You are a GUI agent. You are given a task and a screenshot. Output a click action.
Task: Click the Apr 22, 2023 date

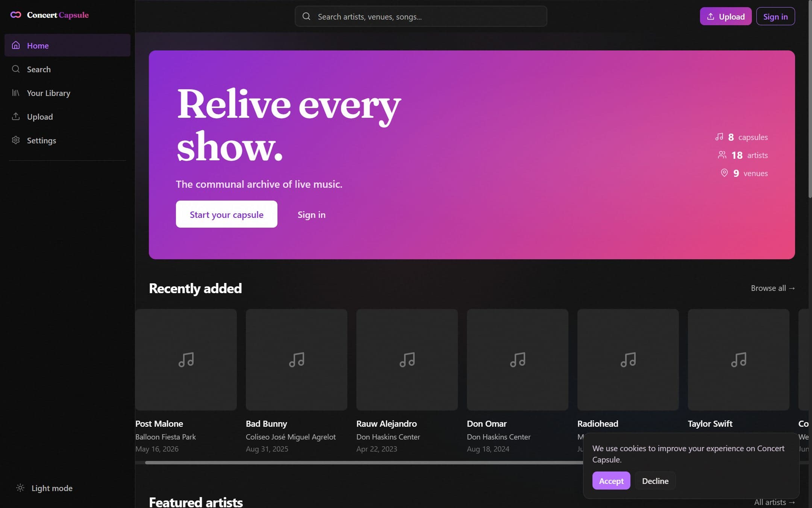(377, 449)
